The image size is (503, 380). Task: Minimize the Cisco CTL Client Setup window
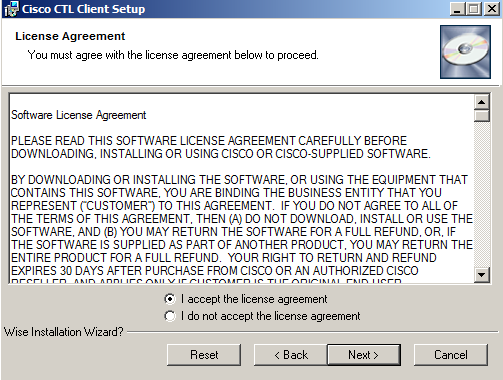coord(457,9)
